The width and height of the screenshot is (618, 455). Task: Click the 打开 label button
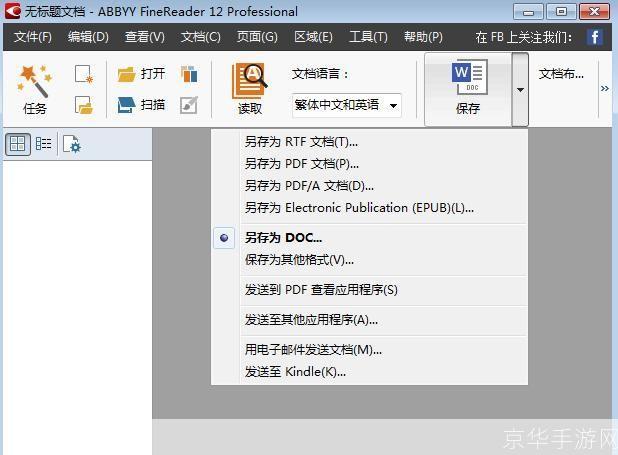(x=153, y=74)
